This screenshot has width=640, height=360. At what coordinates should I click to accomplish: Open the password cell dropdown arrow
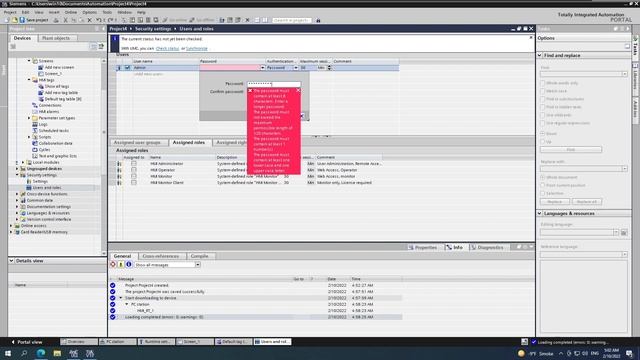(262, 68)
